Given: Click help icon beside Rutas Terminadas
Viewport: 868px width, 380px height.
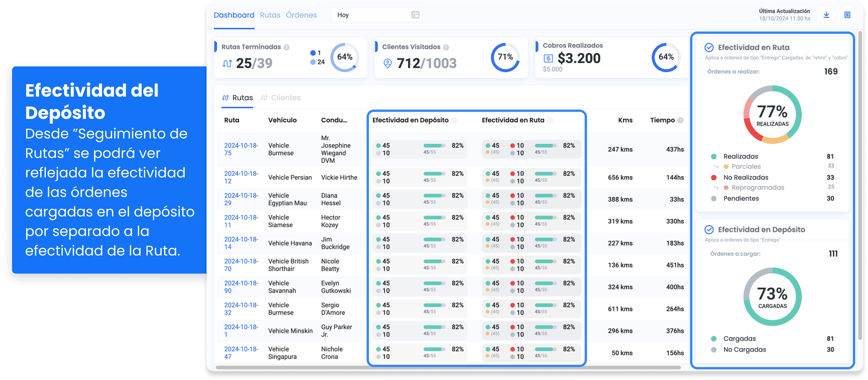Looking at the screenshot, I should (x=286, y=48).
